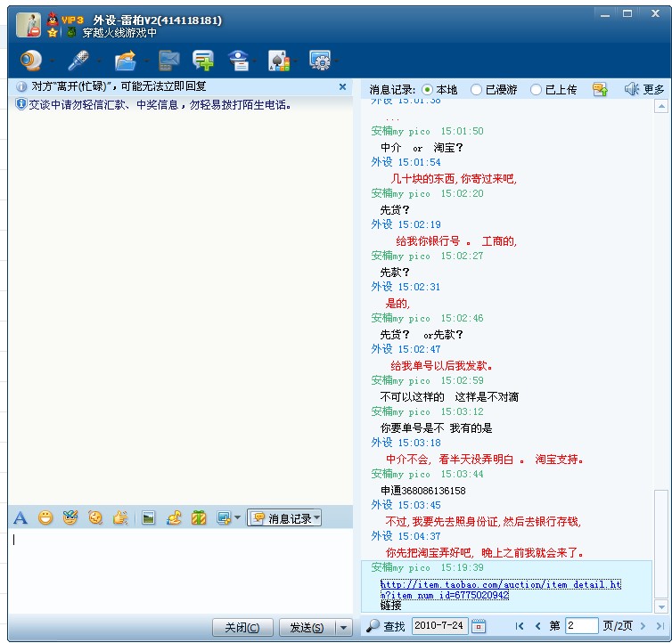The height and width of the screenshot is (643, 672).
Task: Click the upload message records icon
Action: pyautogui.click(x=600, y=90)
